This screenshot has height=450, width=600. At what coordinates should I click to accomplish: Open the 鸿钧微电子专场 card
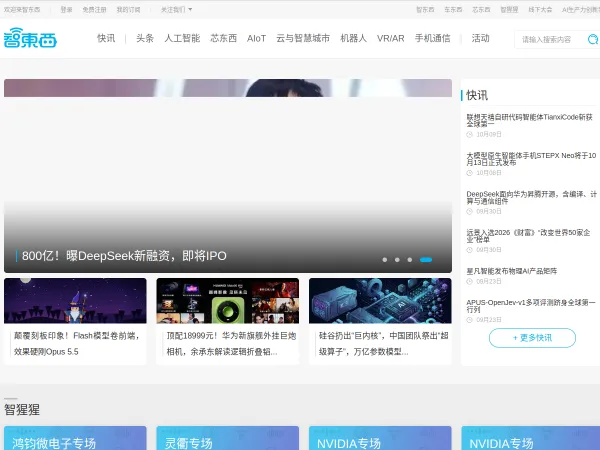point(75,438)
